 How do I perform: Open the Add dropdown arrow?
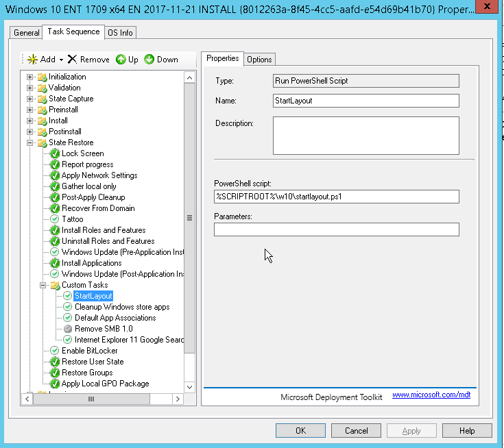pyautogui.click(x=61, y=60)
